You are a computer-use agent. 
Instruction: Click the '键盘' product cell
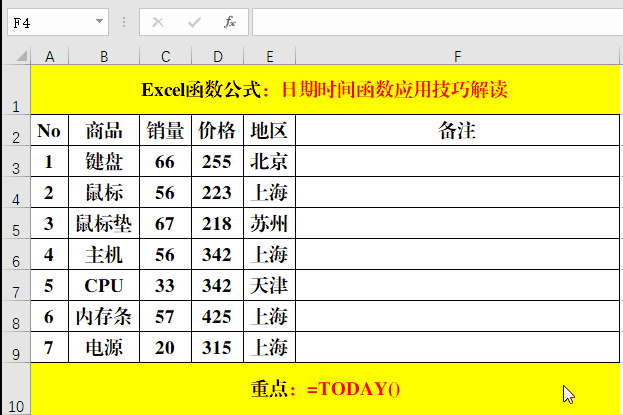click(104, 161)
